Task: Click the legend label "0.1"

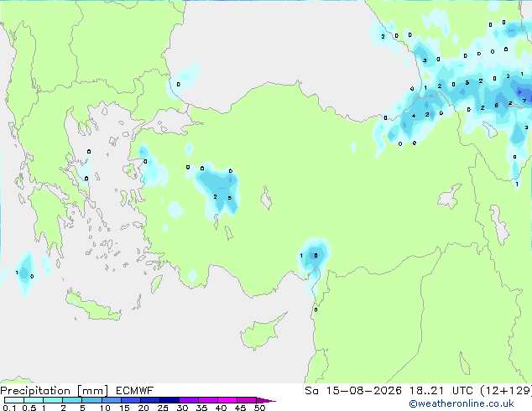Action: coord(9,408)
